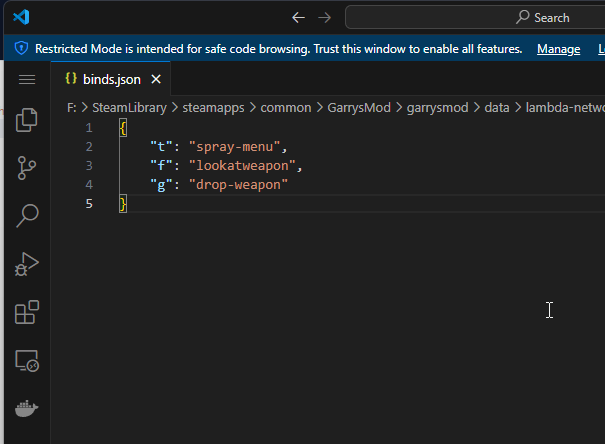Open the Run and Debug view
Image resolution: width=605 pixels, height=444 pixels.
(27, 265)
